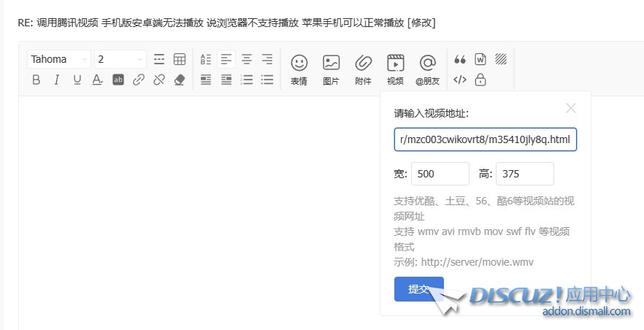
Task: Apply float left layout
Action: [x=206, y=80]
